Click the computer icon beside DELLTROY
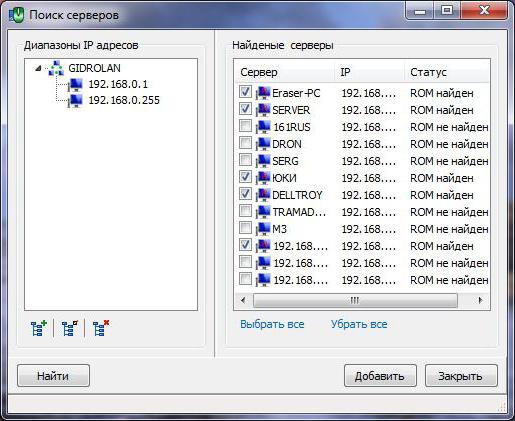Image resolution: width=515 pixels, height=421 pixels. (x=263, y=195)
